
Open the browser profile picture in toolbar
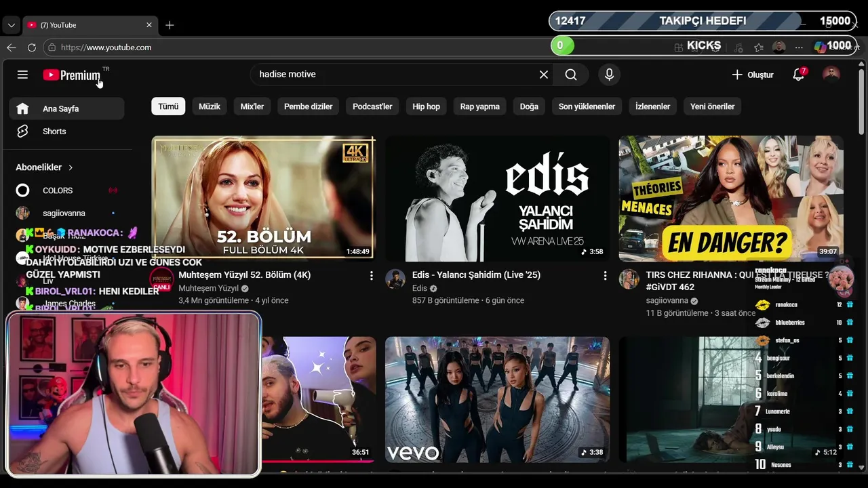click(779, 47)
